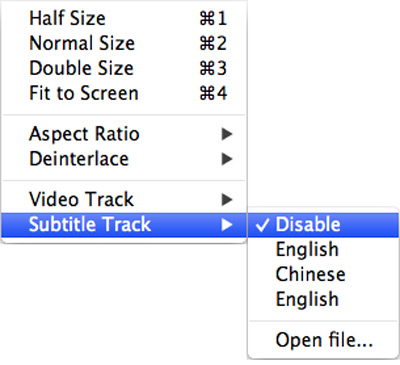Select the Normal Size menu entry

(x=124, y=43)
